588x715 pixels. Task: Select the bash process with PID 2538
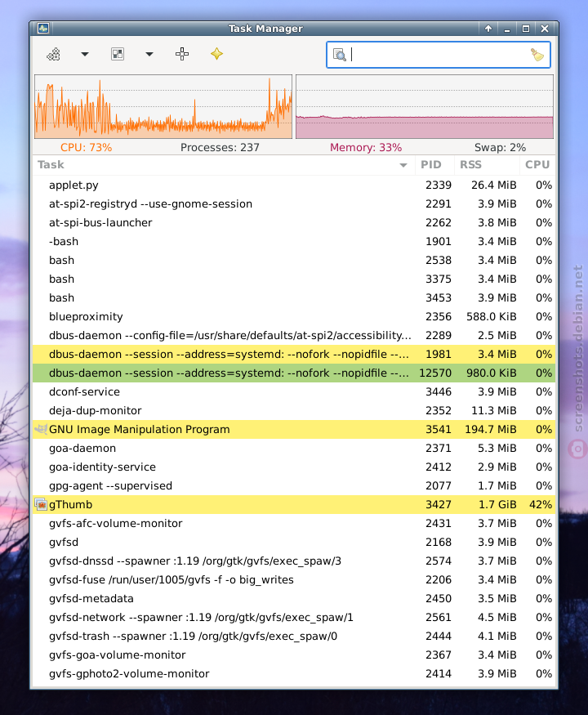(294, 261)
